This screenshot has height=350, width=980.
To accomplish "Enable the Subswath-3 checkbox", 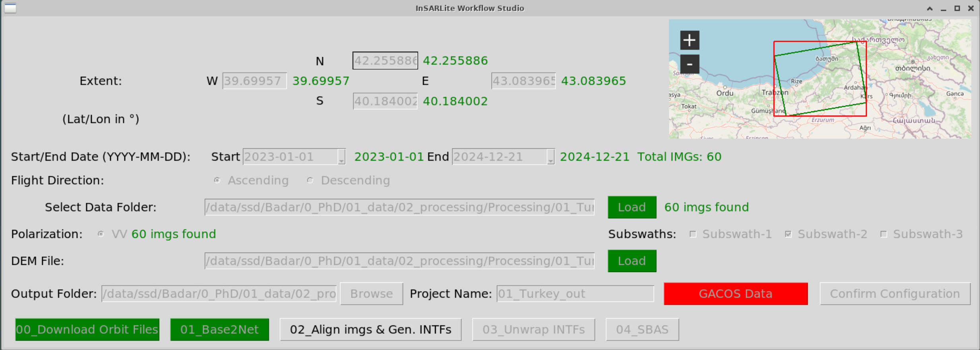I will click(x=884, y=234).
